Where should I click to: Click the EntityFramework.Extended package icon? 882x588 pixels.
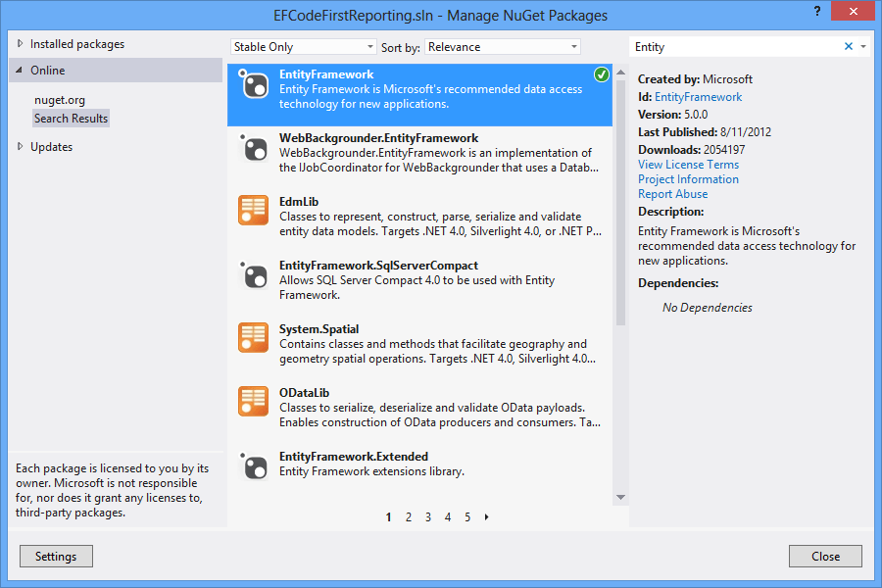click(253, 465)
